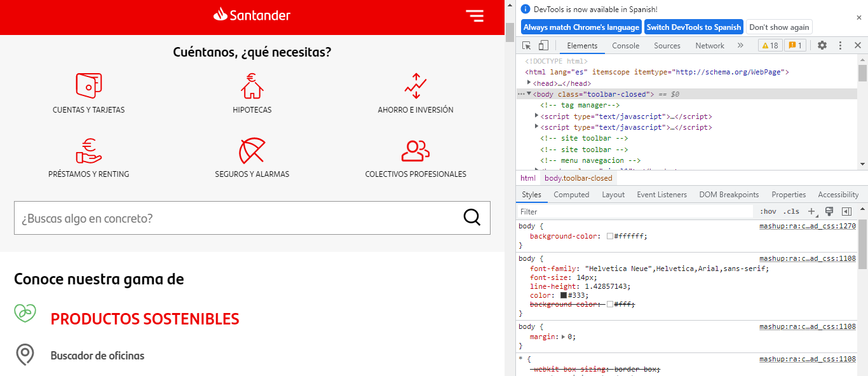Select the Styles pane tab
Screen dimensions: 868x376
click(531, 195)
